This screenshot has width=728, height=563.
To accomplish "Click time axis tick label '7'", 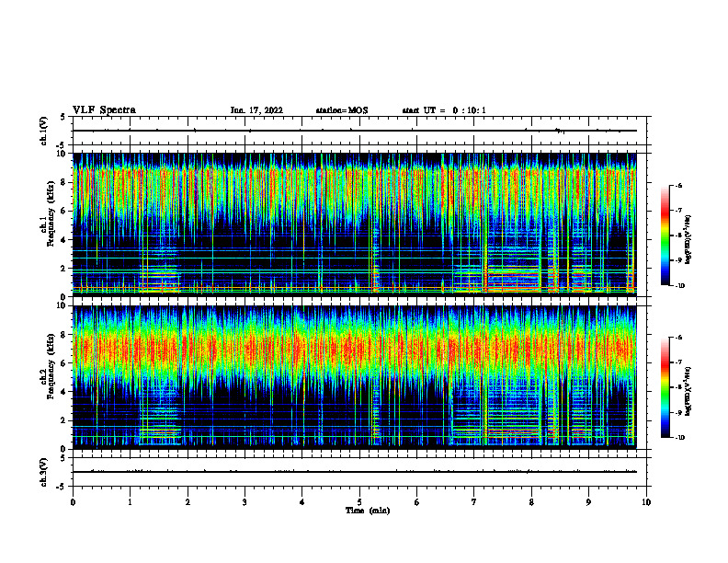I will coord(474,502).
